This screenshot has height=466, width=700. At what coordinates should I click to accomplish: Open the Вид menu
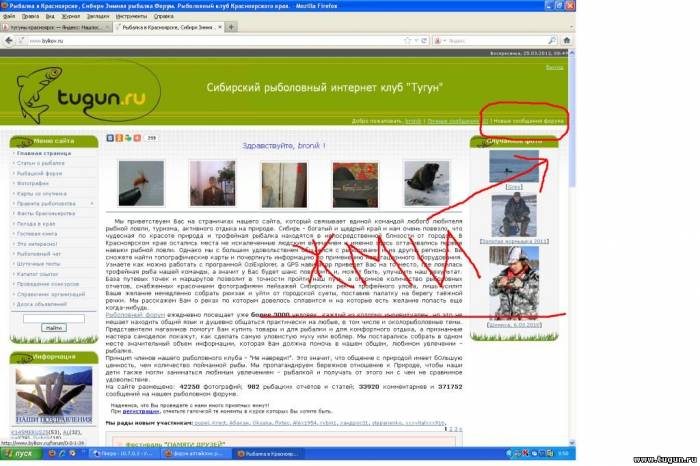point(50,16)
